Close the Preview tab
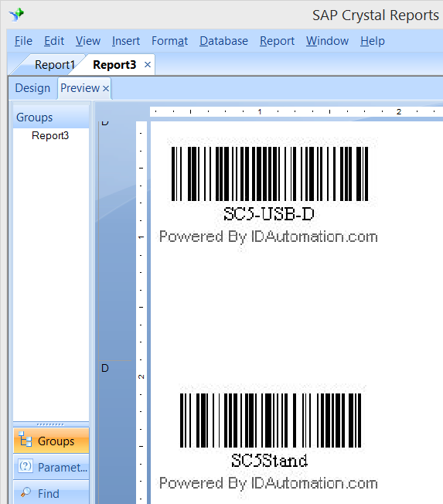This screenshot has height=504, width=443. tap(106, 88)
